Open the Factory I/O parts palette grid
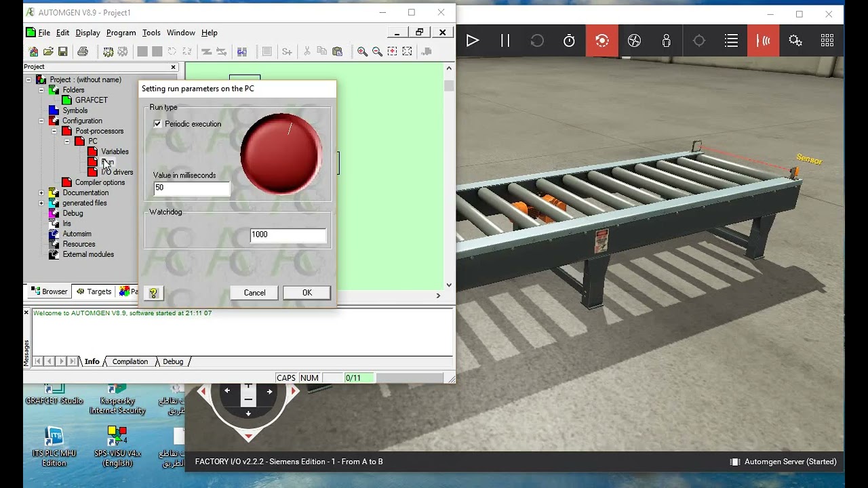Image resolution: width=868 pixels, height=488 pixels. click(x=827, y=41)
